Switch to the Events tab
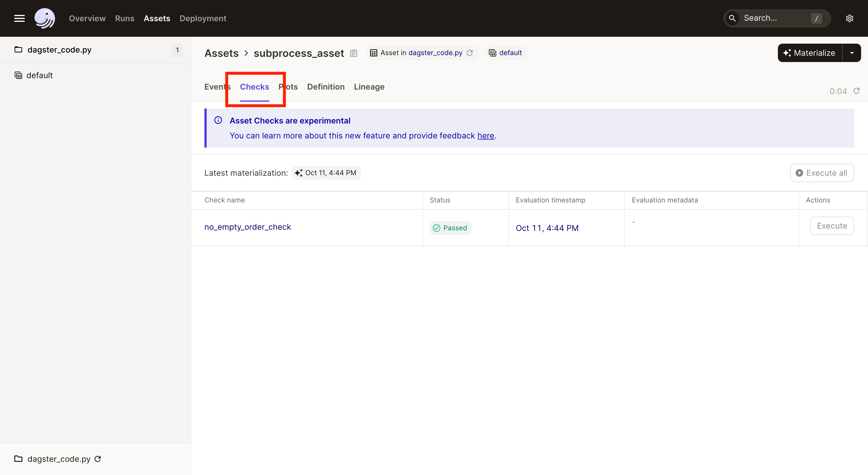The image size is (868, 475). pyautogui.click(x=217, y=86)
